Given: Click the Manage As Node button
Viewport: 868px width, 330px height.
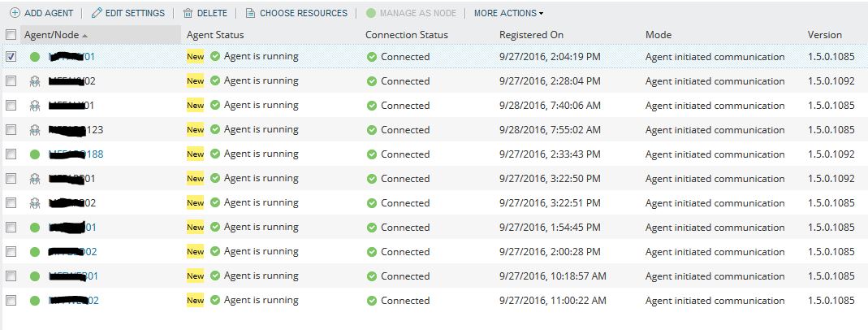Looking at the screenshot, I should click(412, 13).
